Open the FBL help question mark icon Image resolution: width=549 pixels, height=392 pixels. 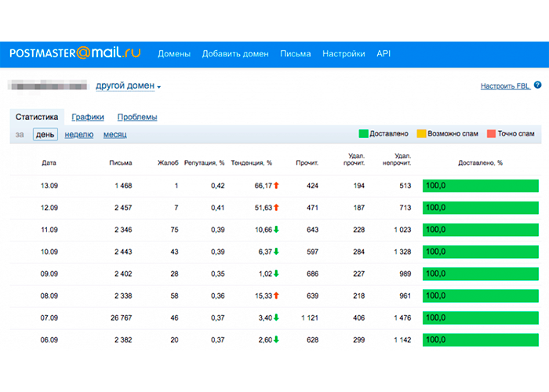(x=537, y=85)
